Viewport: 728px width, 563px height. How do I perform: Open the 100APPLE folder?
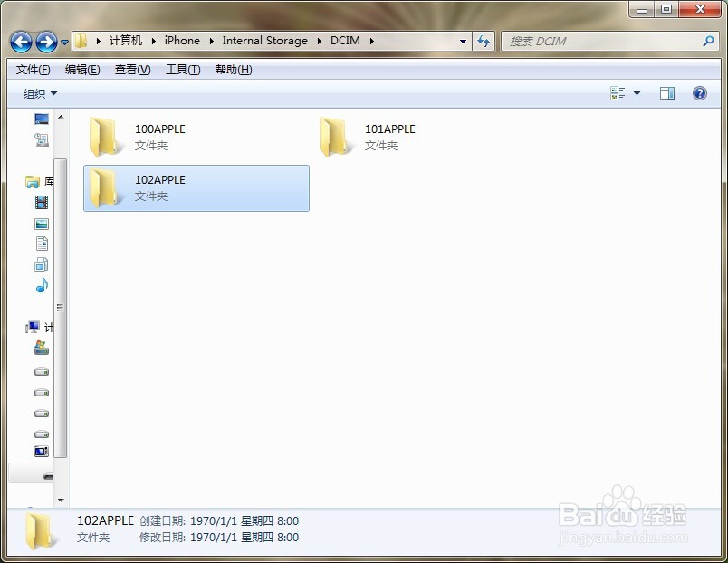pyautogui.click(x=196, y=138)
